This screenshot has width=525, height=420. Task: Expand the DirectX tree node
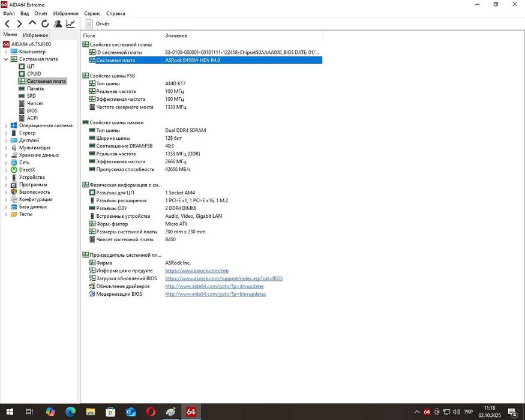pyautogui.click(x=6, y=170)
